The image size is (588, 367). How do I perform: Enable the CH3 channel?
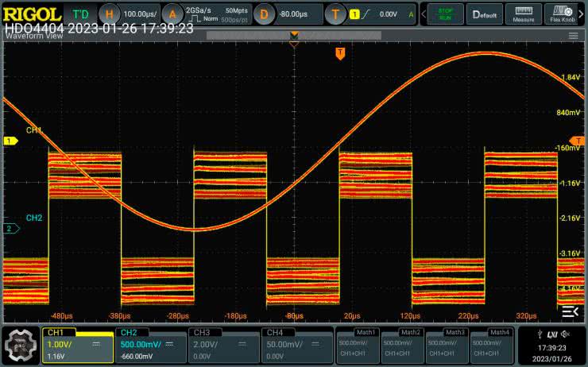tap(225, 345)
